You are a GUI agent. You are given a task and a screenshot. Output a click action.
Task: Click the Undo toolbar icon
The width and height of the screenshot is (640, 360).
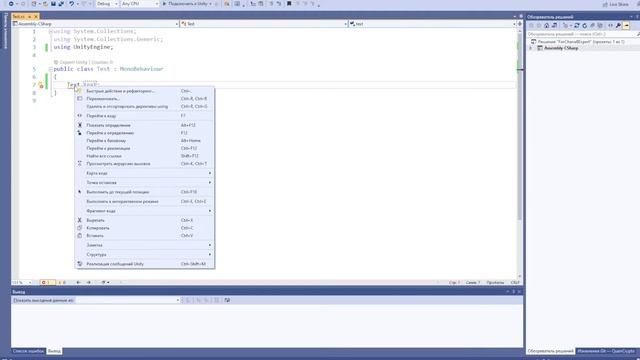(x=71, y=4)
